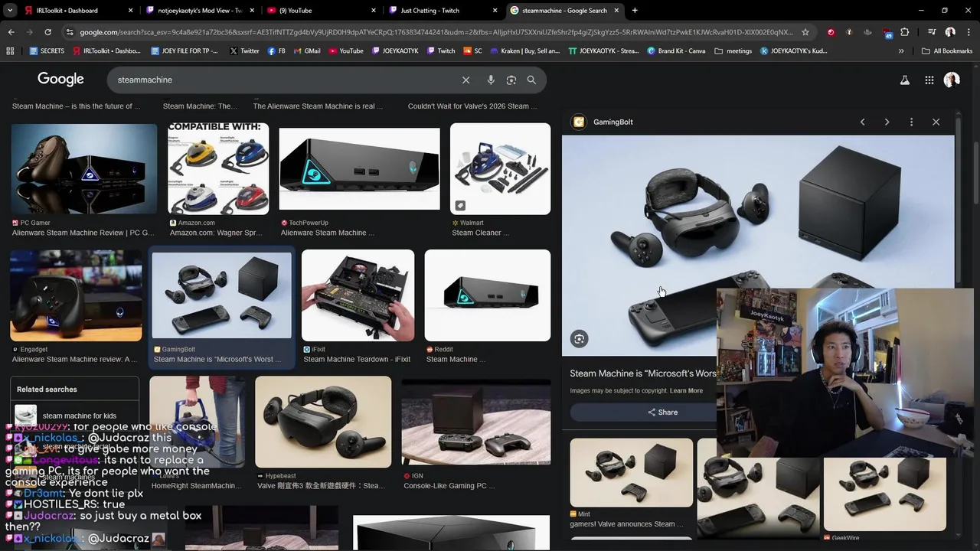Open the Brand Kit - Canva bookmark
Viewport: 980px width, 551px height.
[x=676, y=51]
